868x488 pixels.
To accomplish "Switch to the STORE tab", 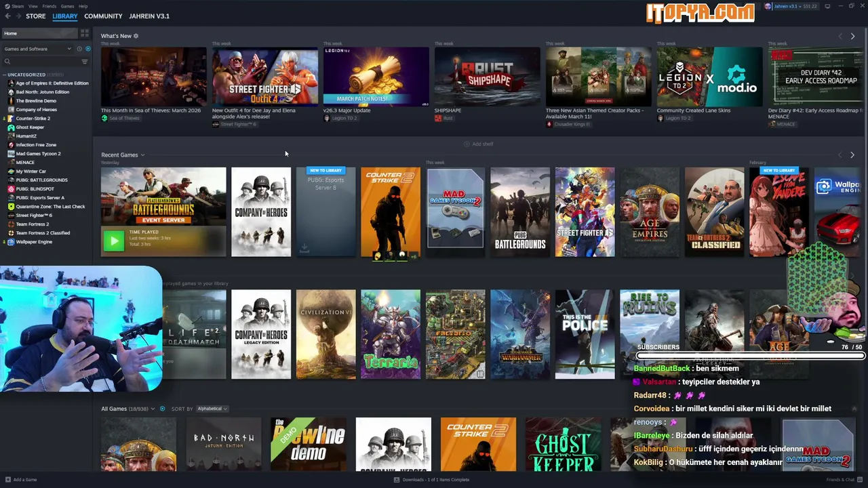I will 36,16.
